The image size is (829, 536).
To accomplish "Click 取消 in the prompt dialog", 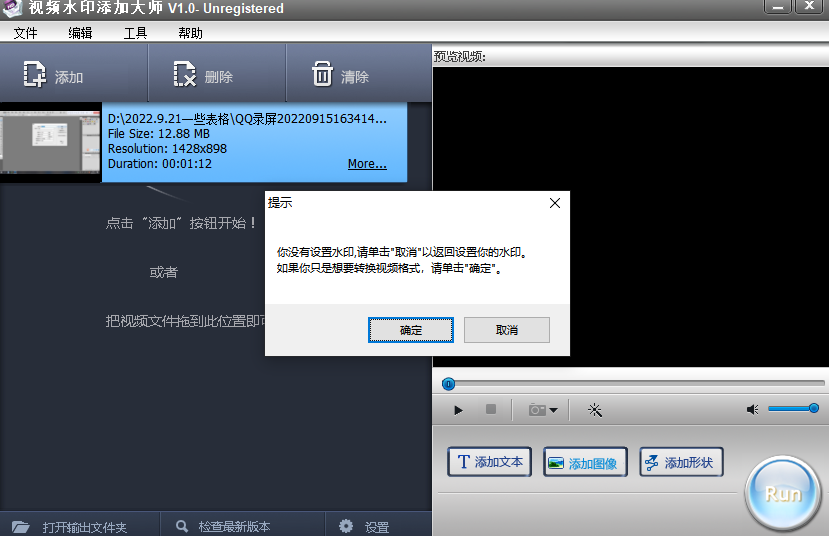I will tap(506, 330).
